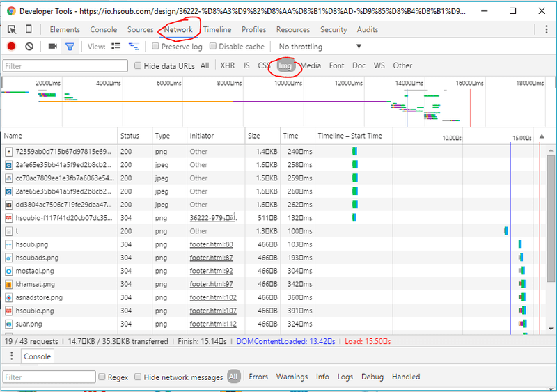
Task: Open DevTools three-dot customize menu
Action: pyautogui.click(x=547, y=29)
